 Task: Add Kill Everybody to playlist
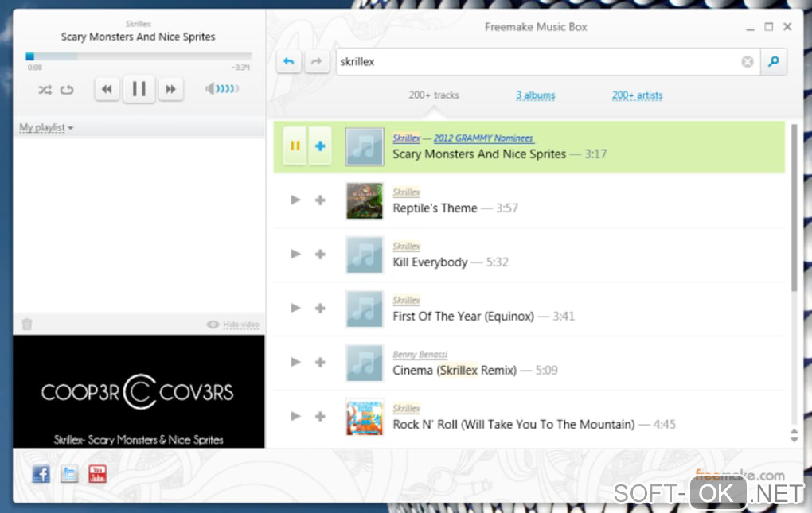point(320,254)
